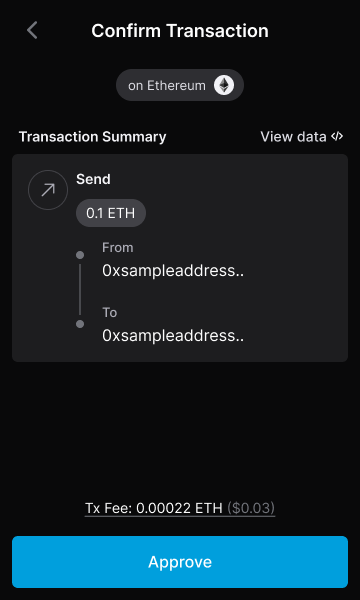360x600 pixels.
Task: Click the To address bullet dot
Action: point(80,324)
